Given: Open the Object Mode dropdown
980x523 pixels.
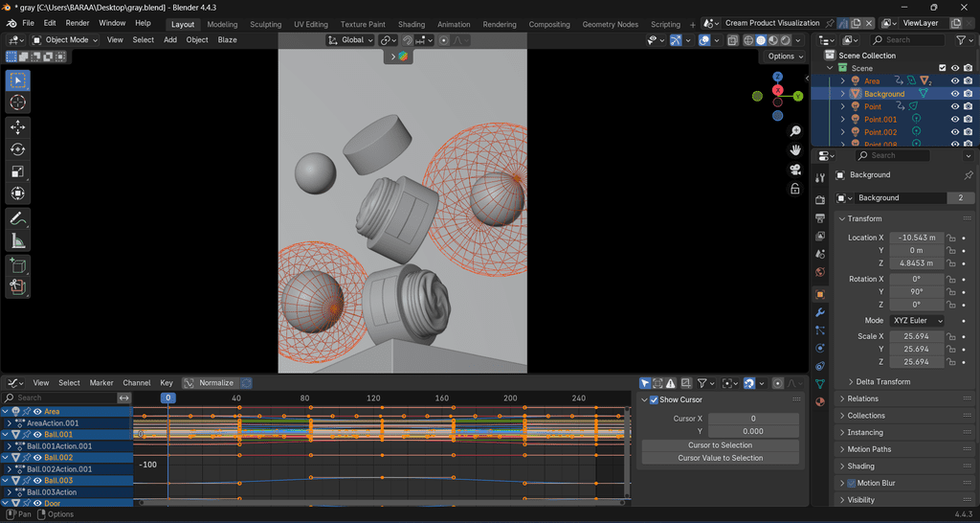Looking at the screenshot, I should (x=65, y=40).
